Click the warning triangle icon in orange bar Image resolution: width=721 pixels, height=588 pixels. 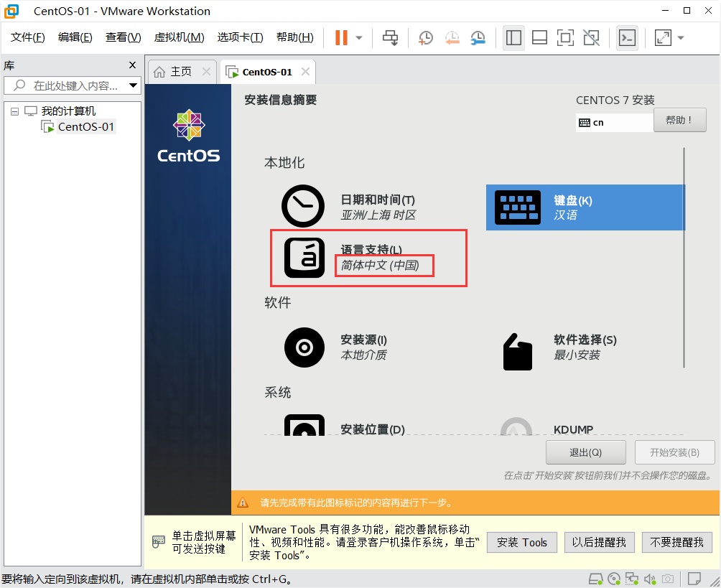243,503
